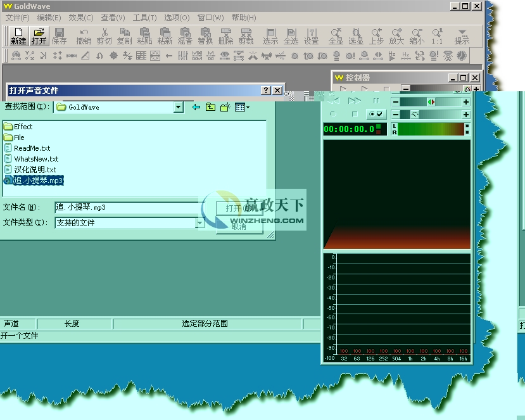Click the 混音 (Mix) toolbar icon
Viewport: 525px width, 420px height.
(x=185, y=36)
